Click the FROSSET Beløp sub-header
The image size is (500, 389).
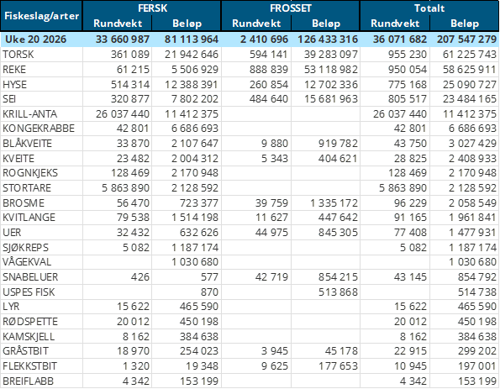326,23
